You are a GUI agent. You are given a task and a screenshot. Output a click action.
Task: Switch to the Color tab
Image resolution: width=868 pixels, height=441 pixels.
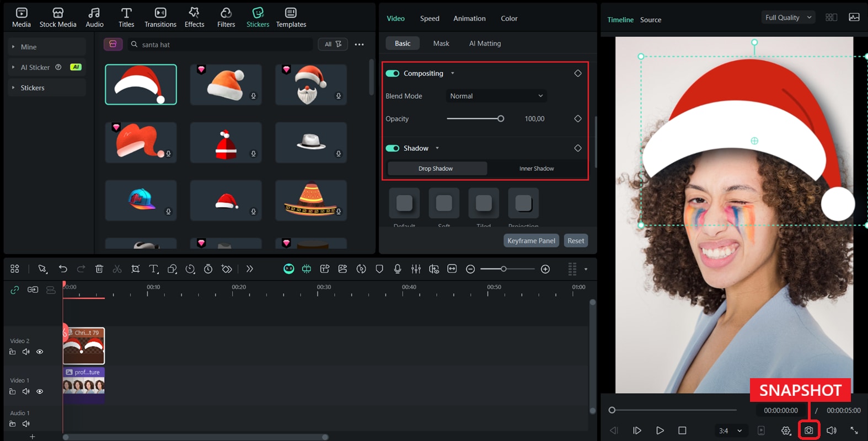pyautogui.click(x=509, y=18)
